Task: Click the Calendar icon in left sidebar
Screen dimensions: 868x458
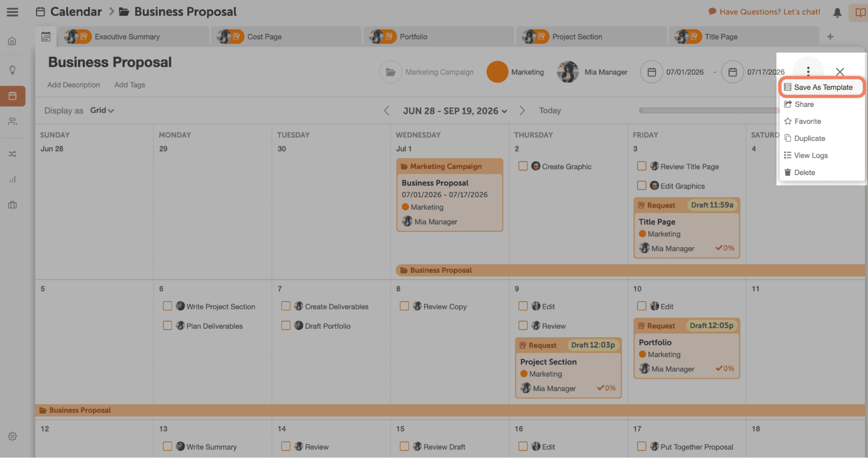Action: pyautogui.click(x=12, y=96)
